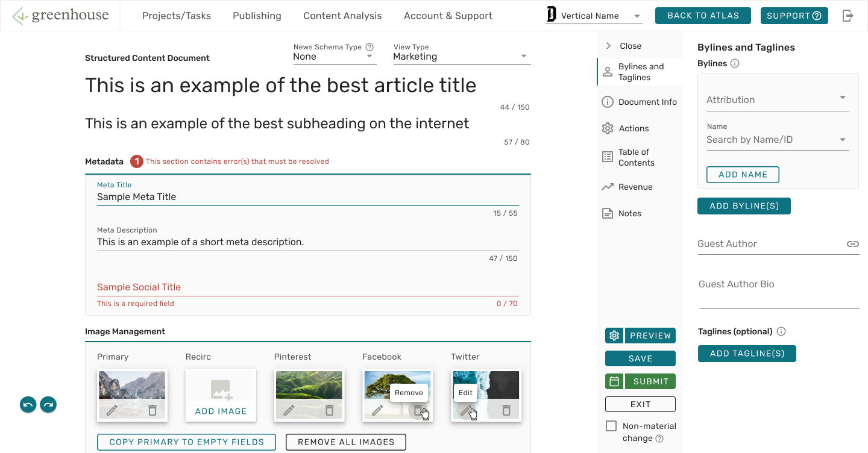The width and height of the screenshot is (868, 453).
Task: Click the Meta Title input field
Action: 307,197
